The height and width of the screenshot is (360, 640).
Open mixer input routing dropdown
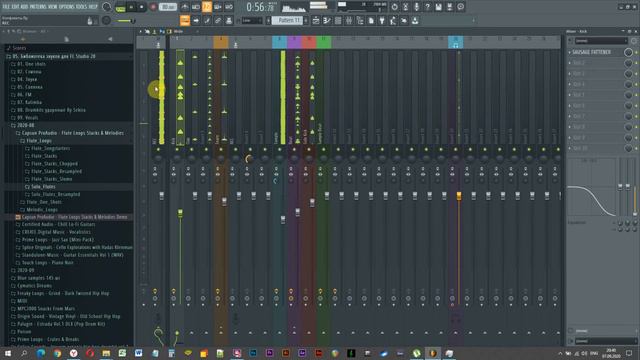point(601,41)
